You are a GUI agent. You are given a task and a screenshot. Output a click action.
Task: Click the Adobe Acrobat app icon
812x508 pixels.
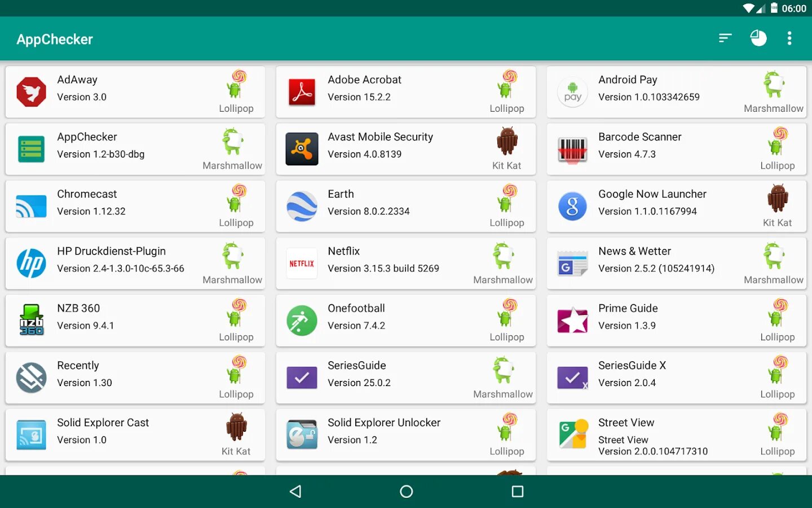point(302,92)
